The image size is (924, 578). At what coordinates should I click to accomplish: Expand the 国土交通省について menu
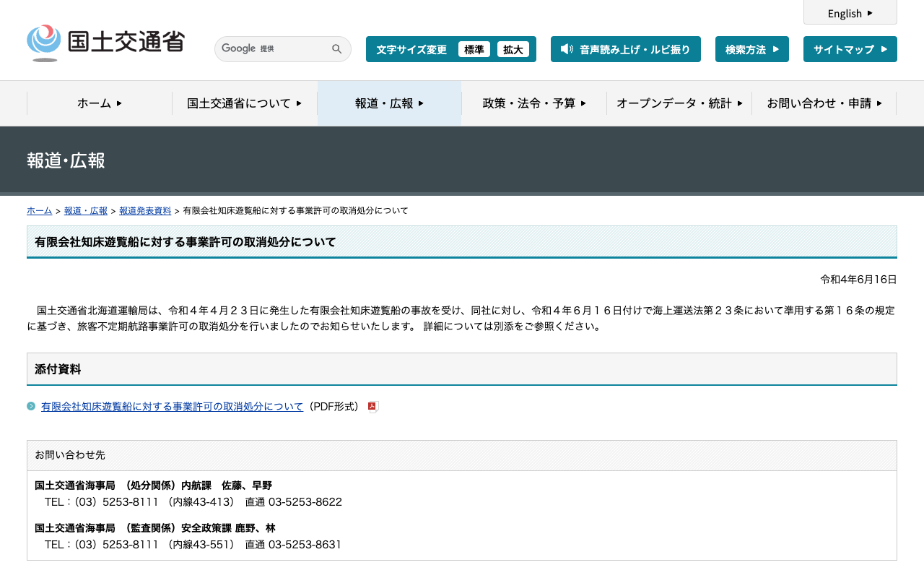[x=245, y=103]
